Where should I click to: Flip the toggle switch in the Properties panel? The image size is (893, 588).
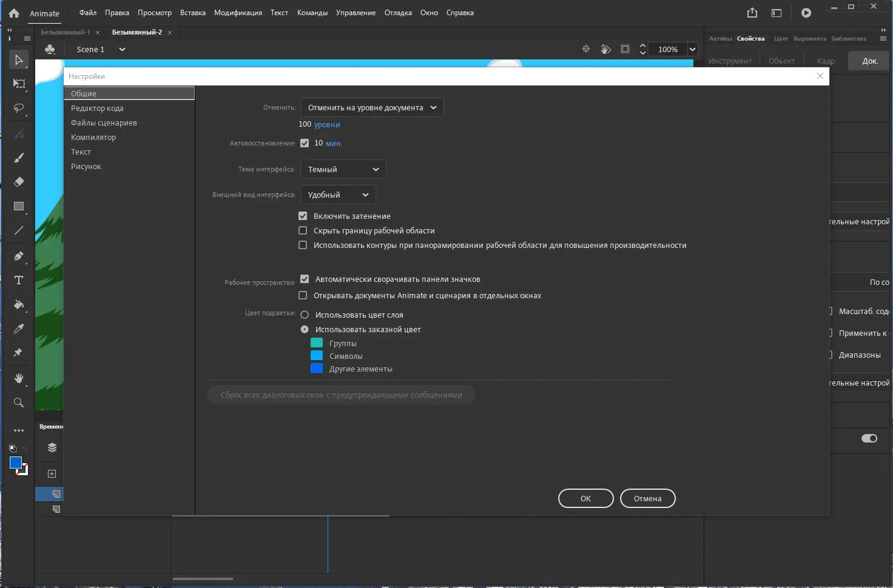point(869,438)
